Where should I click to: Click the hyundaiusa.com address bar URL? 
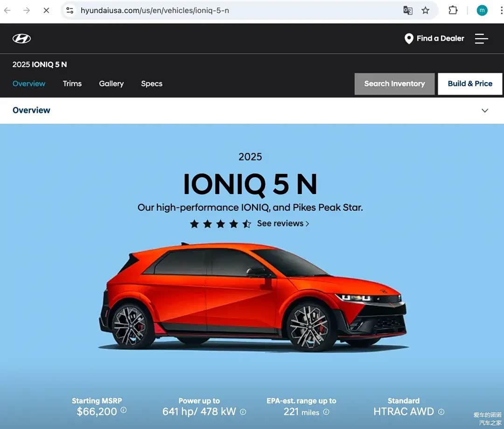click(x=154, y=10)
